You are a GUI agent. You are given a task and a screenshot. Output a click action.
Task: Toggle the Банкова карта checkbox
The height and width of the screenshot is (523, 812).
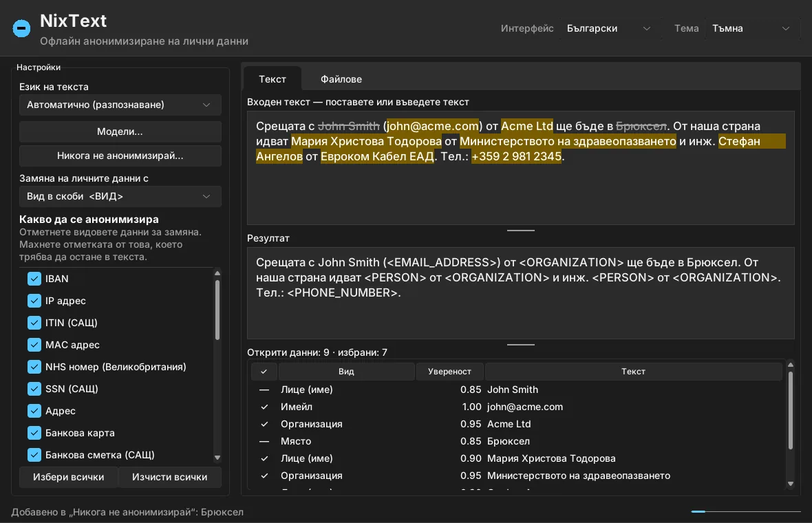coord(34,433)
